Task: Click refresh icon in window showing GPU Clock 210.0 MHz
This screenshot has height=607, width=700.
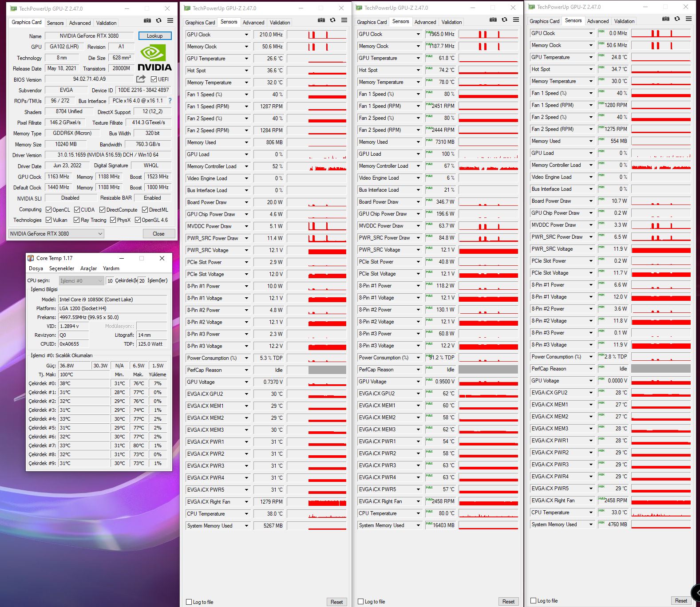Action: (332, 20)
